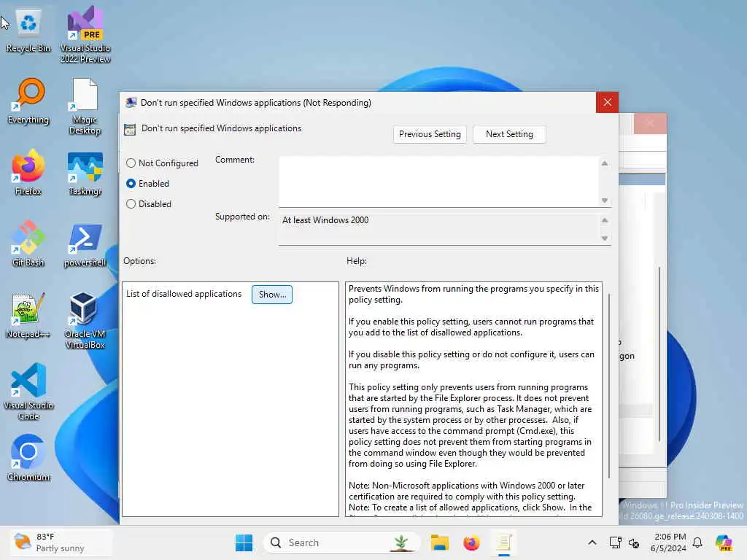Click the Help text vertical scrollbar
Screen dimensions: 747x560
[609, 386]
